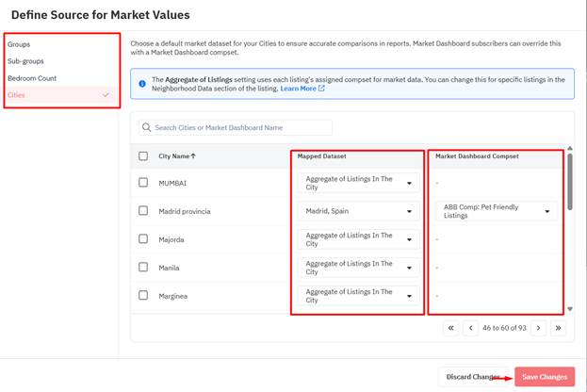Open Mapped Dataset dropdown for MUMBAI

(359, 183)
